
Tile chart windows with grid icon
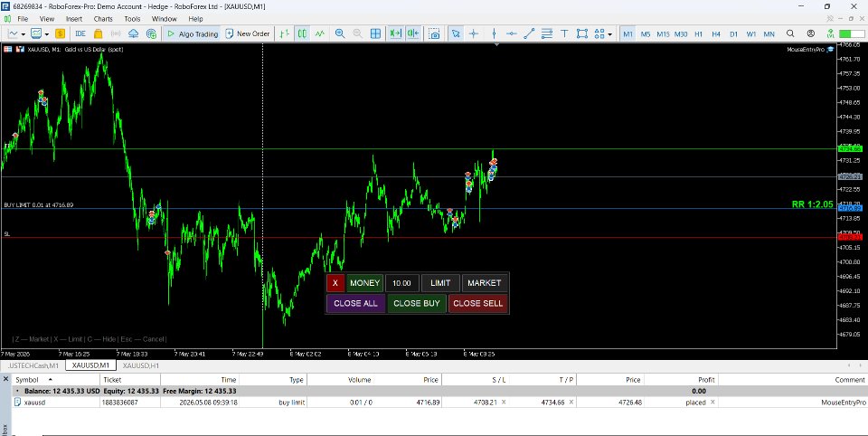[x=375, y=33]
